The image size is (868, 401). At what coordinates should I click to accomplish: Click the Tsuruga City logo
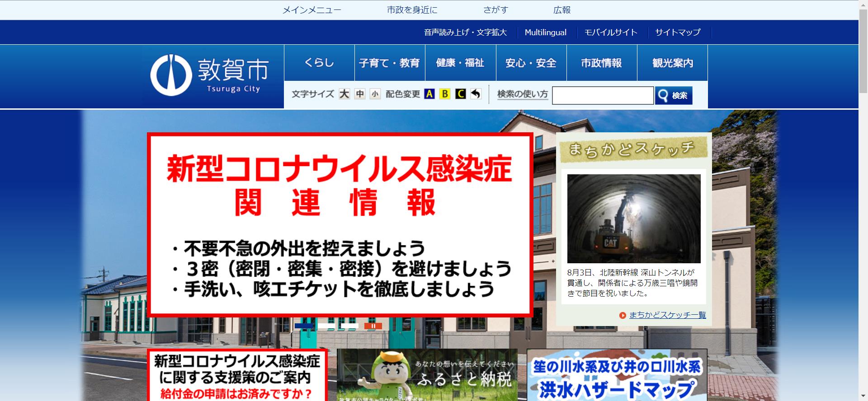point(210,75)
